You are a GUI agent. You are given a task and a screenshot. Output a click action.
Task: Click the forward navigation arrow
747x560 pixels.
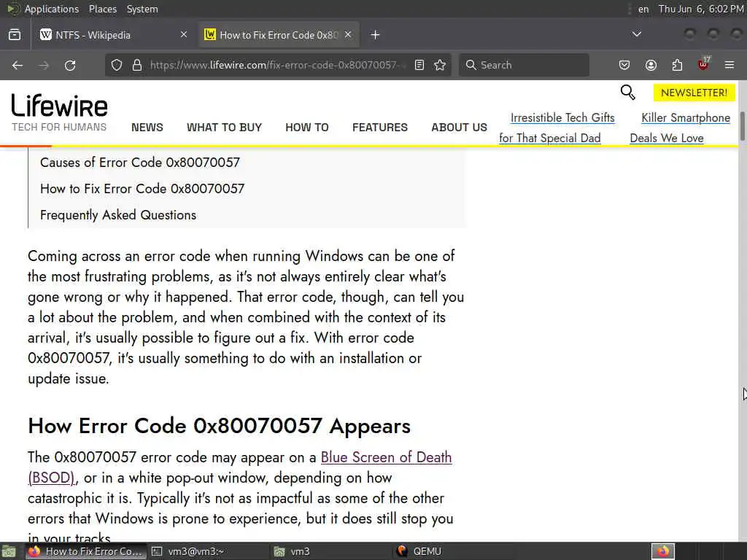click(44, 65)
